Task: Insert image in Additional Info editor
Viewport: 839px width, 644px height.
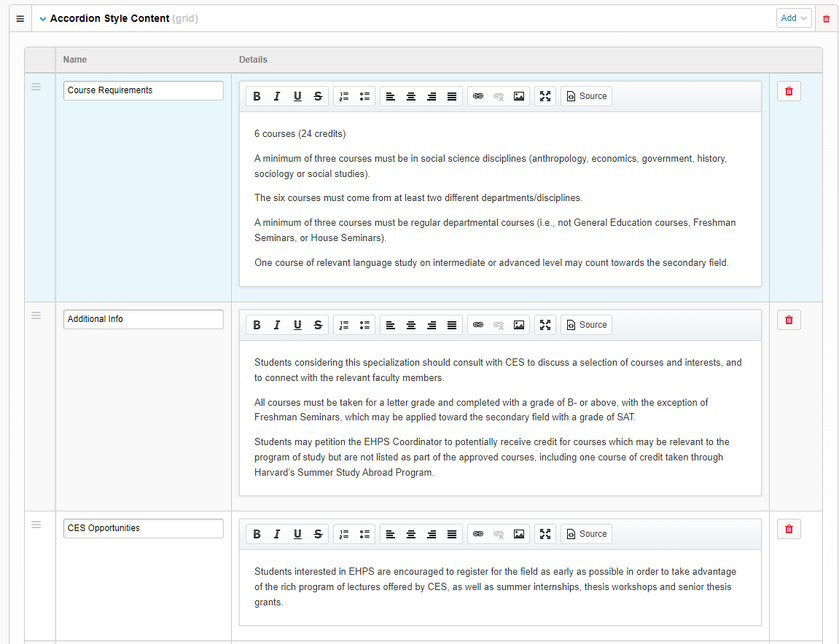Action: [x=519, y=325]
